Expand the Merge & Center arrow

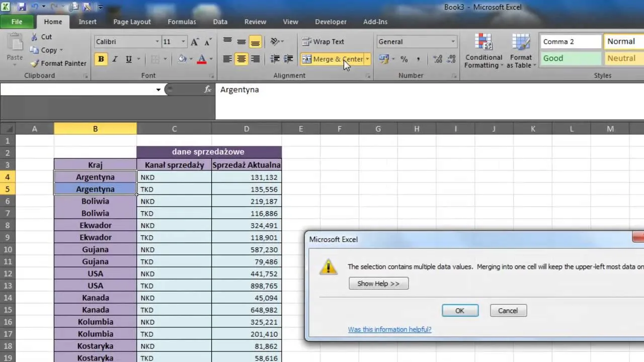[x=367, y=59]
